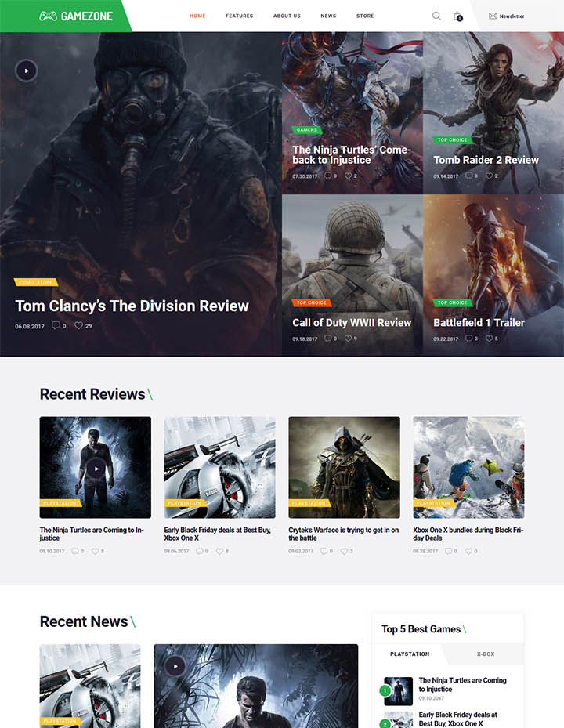Play the large Recent News video

[x=175, y=666]
